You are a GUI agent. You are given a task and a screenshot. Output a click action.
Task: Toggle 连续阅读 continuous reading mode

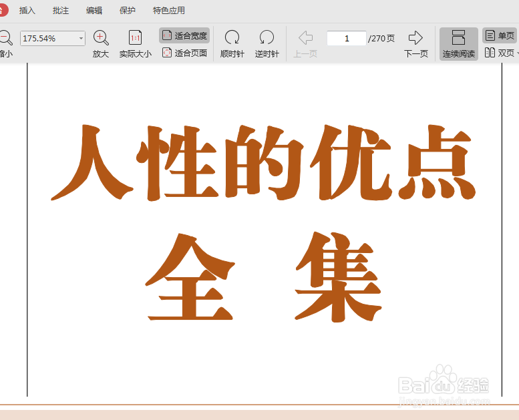click(459, 43)
